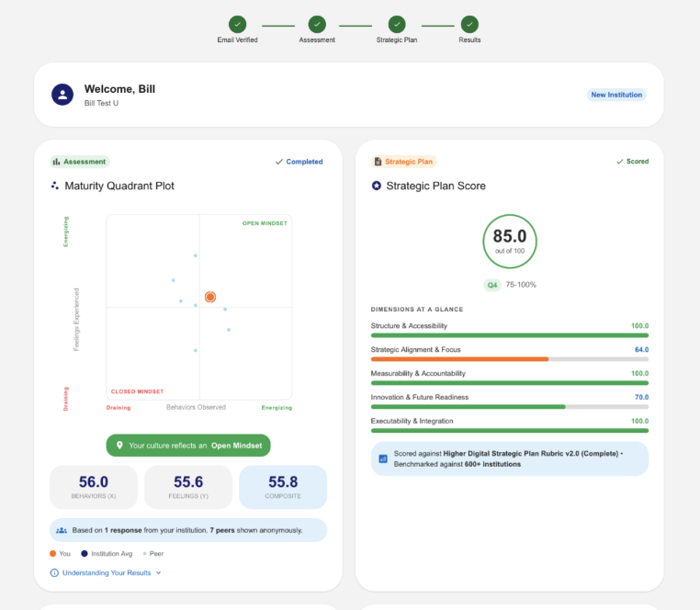Expand Understanding Your Results chevron
Image resolution: width=700 pixels, height=610 pixels.
[x=159, y=573]
